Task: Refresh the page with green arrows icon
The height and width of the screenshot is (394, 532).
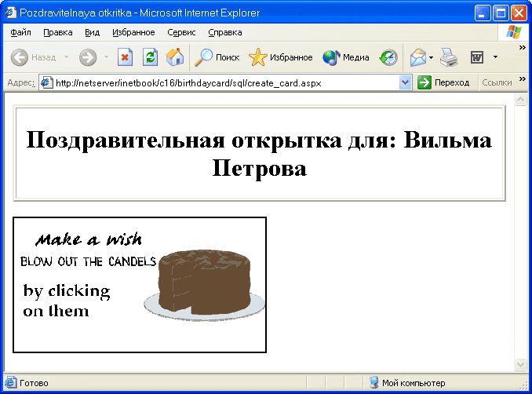Action: [x=150, y=57]
